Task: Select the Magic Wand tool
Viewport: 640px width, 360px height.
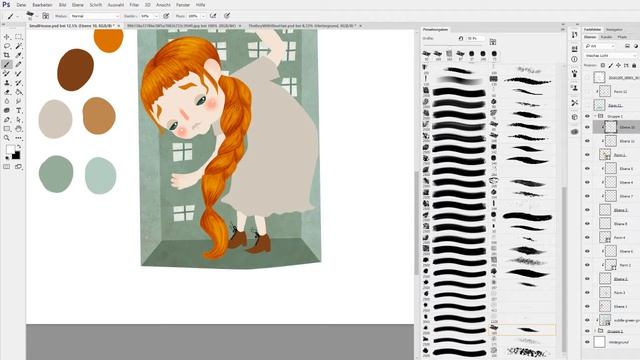Action: [18, 46]
